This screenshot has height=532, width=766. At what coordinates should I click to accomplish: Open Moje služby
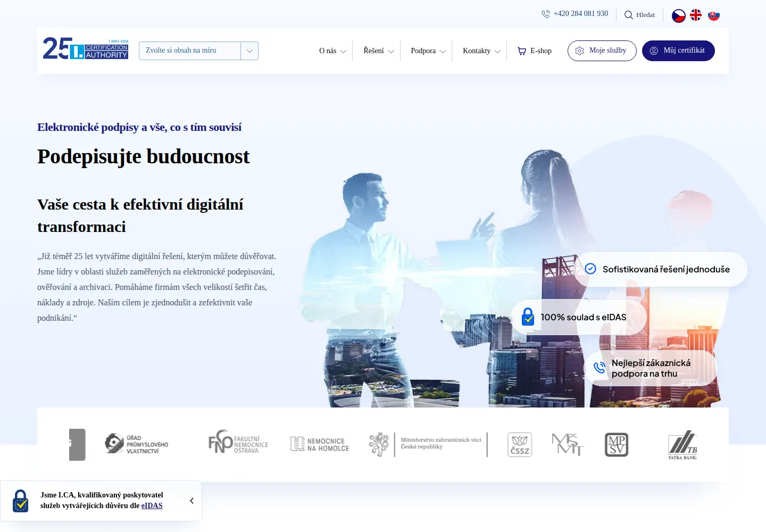(602, 51)
